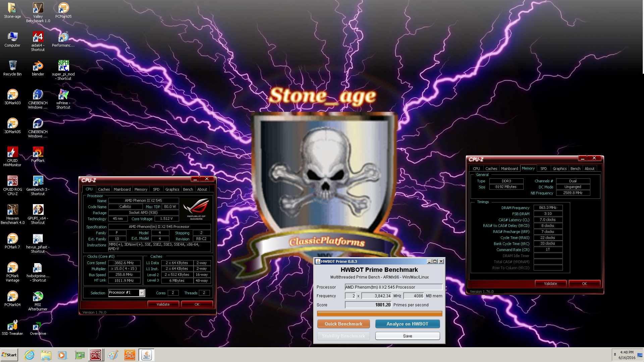Open the 3DMark03 desktop icon

pyautogui.click(x=12, y=97)
